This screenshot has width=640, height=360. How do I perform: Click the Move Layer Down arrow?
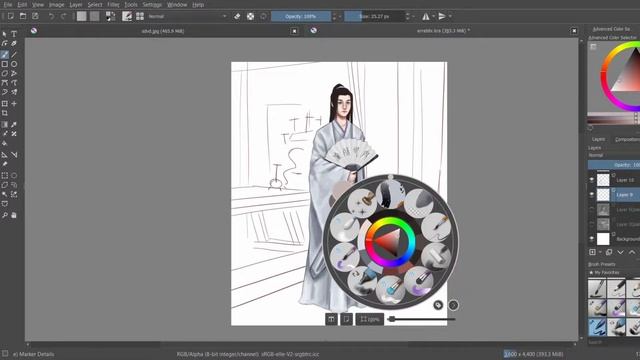(x=620, y=252)
